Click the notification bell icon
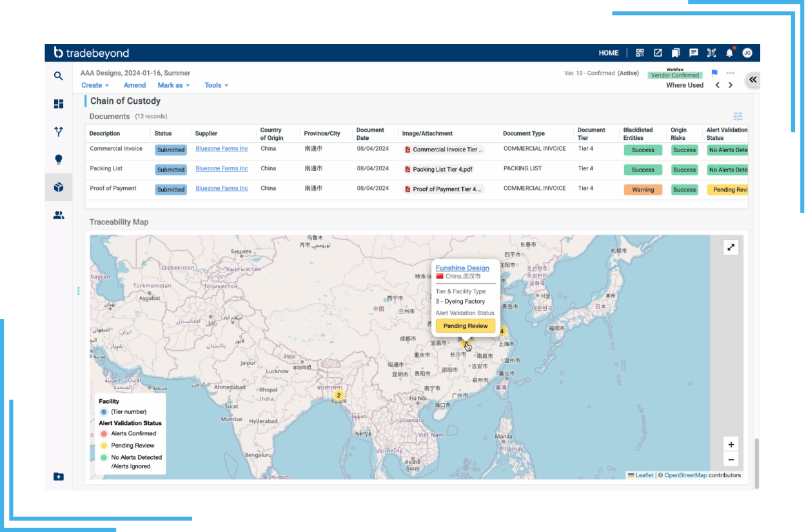The image size is (806, 532). (729, 53)
